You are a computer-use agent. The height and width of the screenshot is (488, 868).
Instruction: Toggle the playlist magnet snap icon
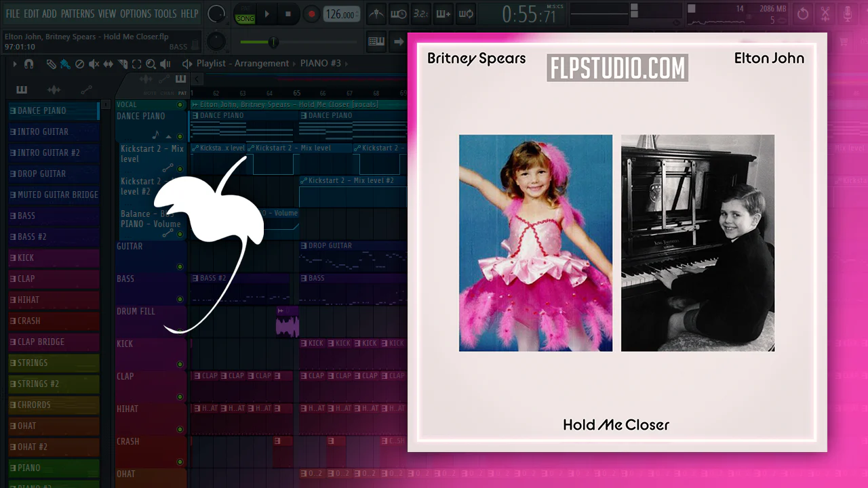tap(28, 64)
